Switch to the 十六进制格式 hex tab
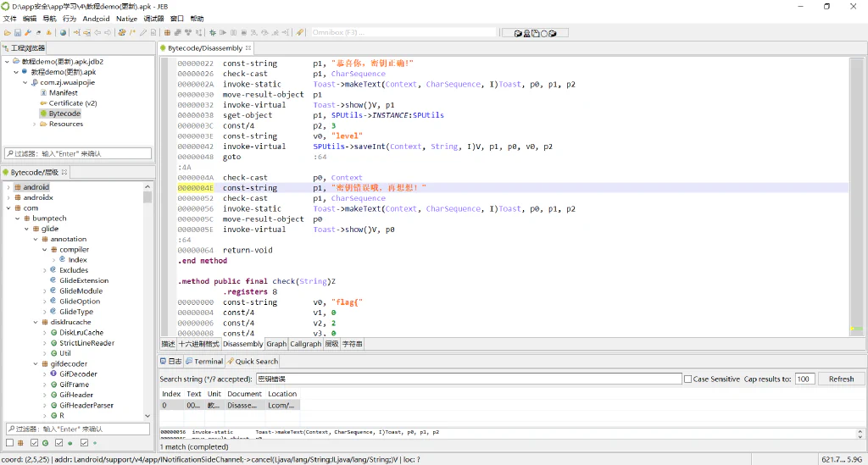868x465 pixels. click(198, 344)
